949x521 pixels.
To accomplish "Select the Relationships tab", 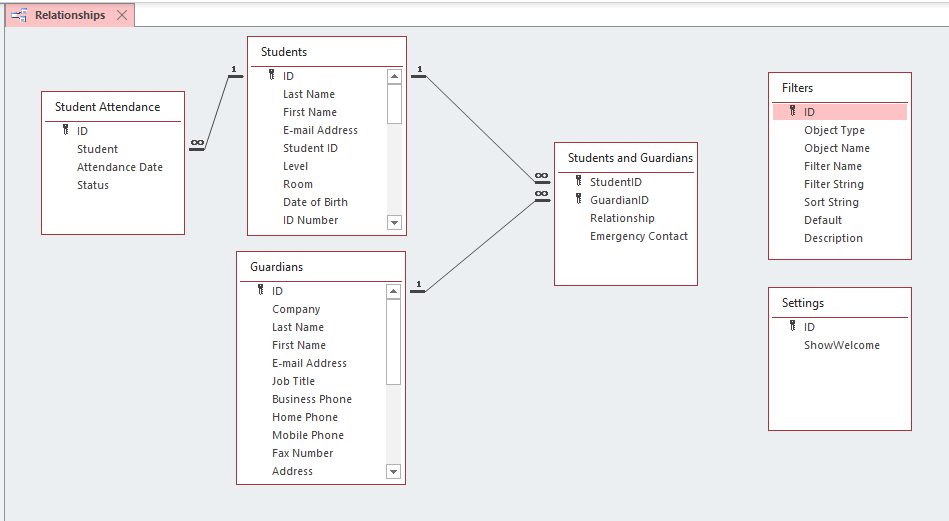I will (x=70, y=15).
